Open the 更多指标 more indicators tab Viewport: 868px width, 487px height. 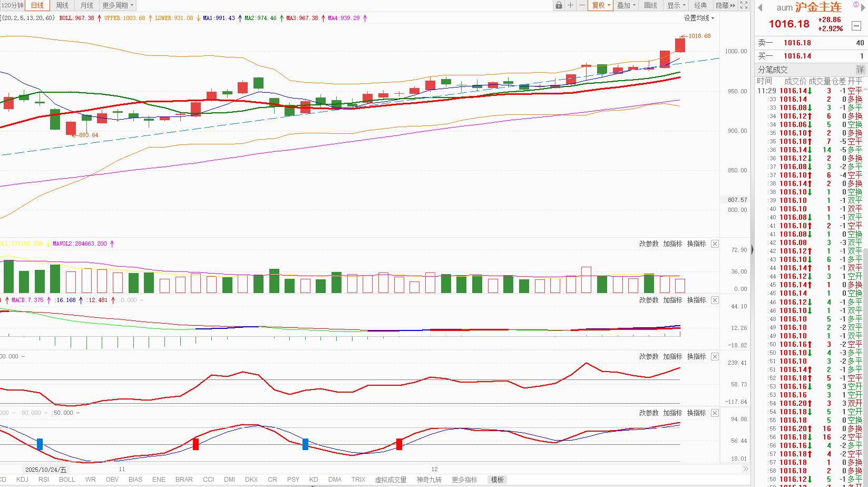[464, 480]
